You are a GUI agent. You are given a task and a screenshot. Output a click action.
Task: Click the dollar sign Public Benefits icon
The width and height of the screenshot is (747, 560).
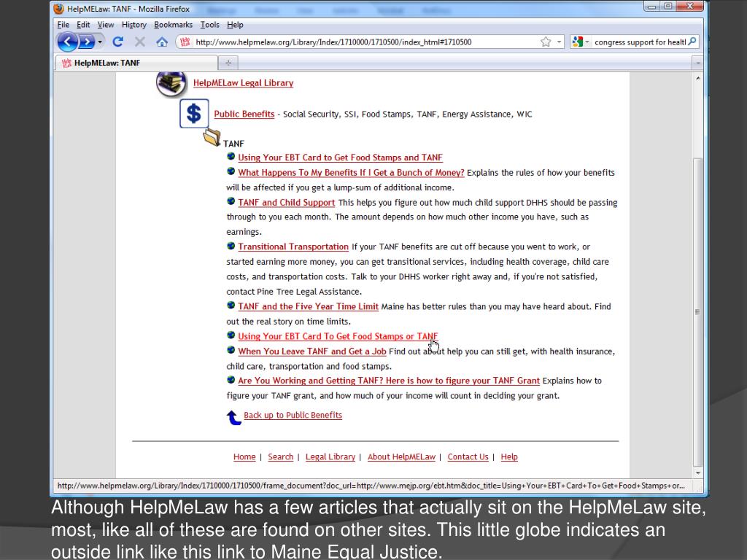point(194,114)
